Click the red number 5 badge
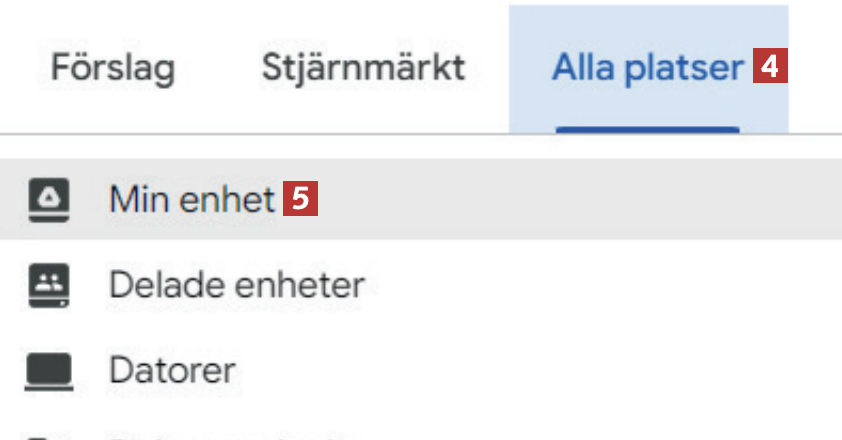The image size is (842, 440). tap(300, 201)
